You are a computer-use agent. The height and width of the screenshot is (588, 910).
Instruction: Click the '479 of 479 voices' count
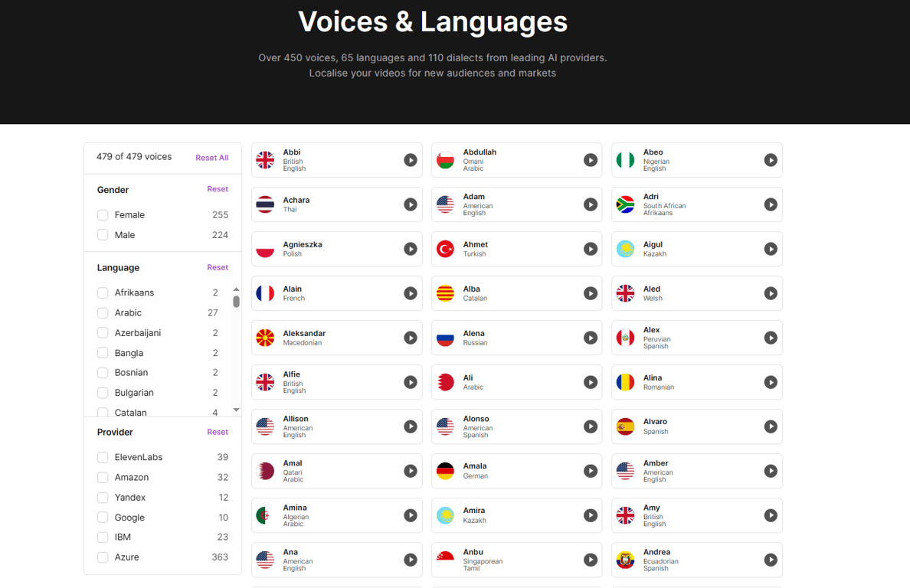(134, 156)
